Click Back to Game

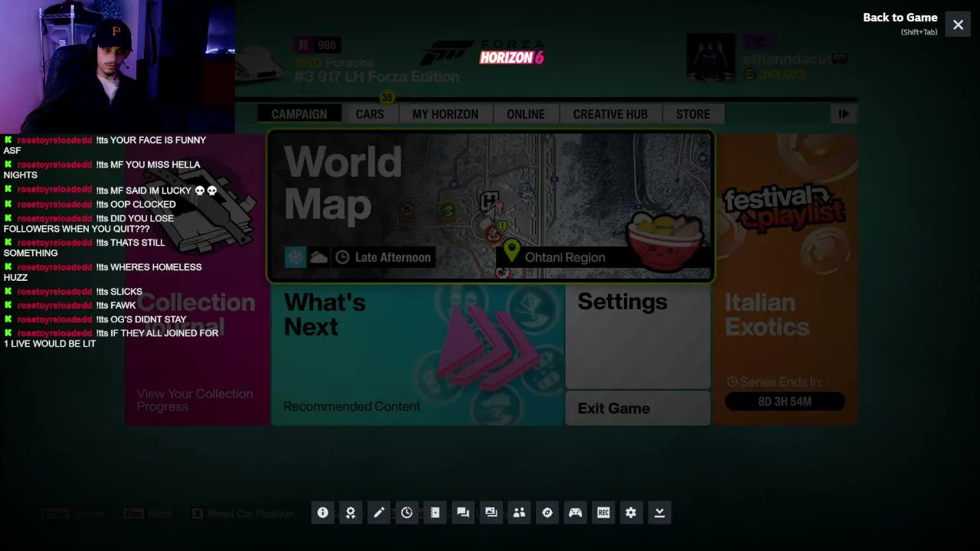[x=900, y=18]
